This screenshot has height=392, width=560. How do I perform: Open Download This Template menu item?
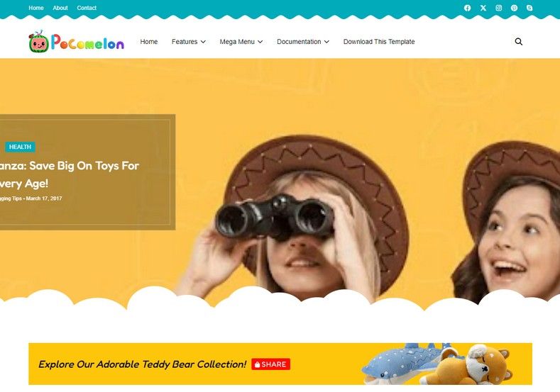[379, 42]
